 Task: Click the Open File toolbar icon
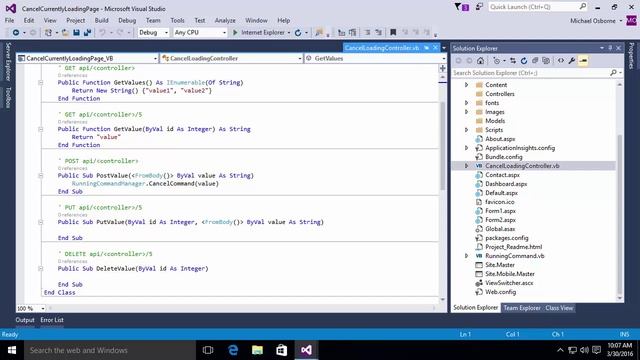[x=65, y=33]
